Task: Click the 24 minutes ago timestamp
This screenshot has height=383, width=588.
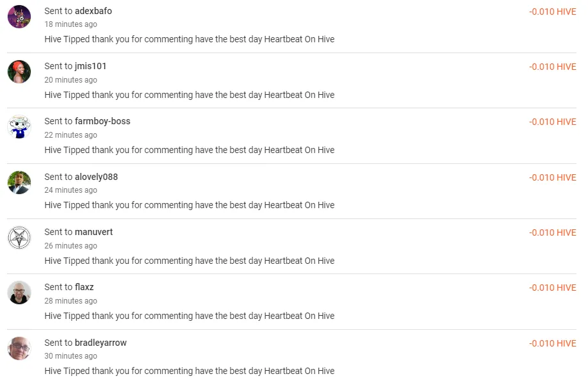Action: (71, 190)
